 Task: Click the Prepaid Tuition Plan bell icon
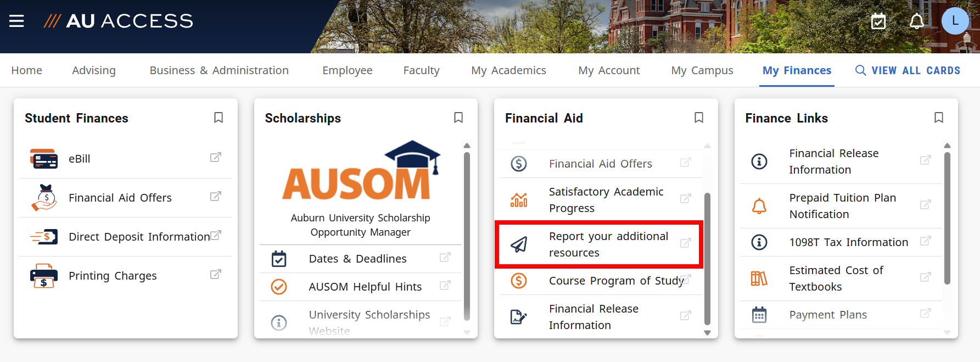[760, 205]
